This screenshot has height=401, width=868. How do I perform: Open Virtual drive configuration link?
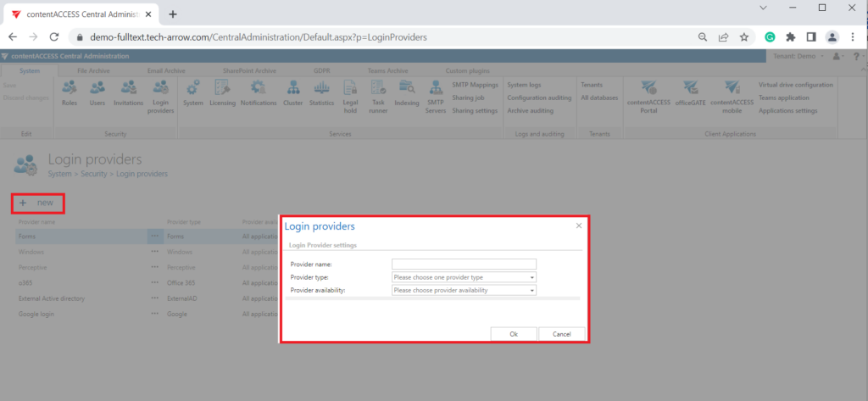click(795, 85)
